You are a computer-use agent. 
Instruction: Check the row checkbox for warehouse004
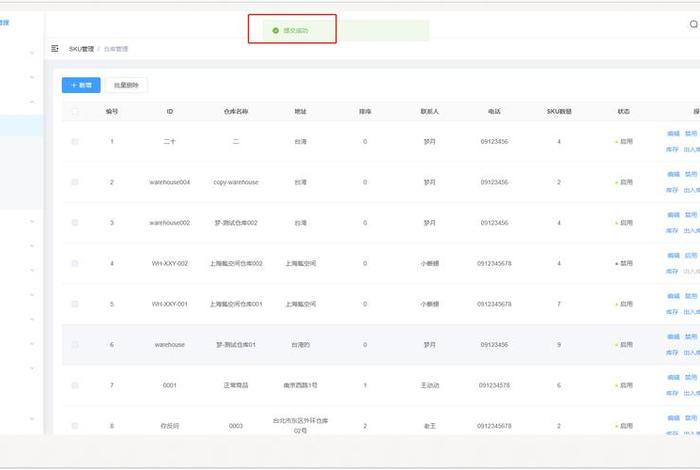(74, 182)
